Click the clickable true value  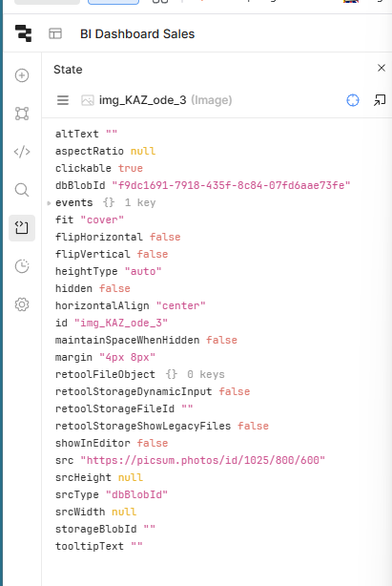click(131, 168)
